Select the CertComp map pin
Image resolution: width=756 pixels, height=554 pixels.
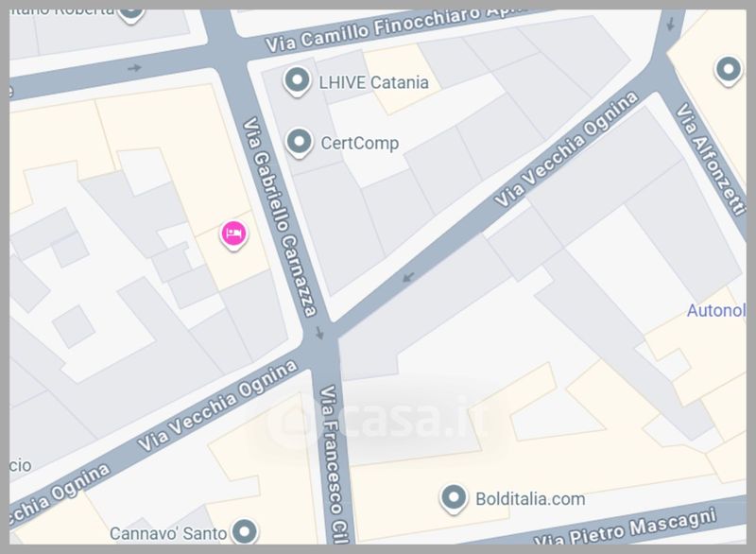click(299, 143)
